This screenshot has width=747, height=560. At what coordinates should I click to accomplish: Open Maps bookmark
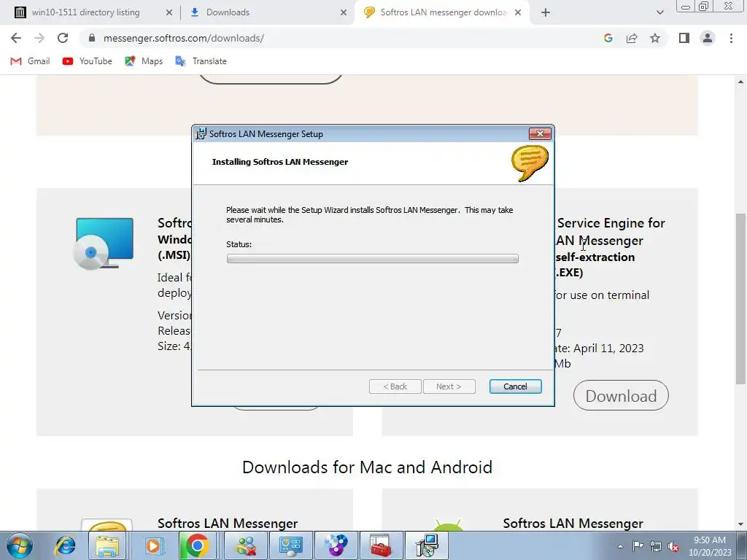click(x=144, y=61)
